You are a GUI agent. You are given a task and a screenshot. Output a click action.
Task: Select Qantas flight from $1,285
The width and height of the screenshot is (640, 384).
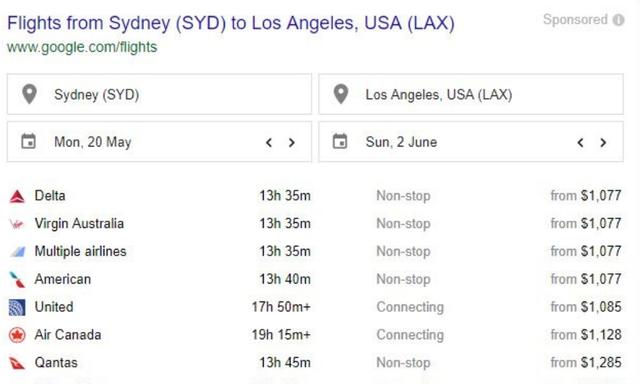pos(315,363)
